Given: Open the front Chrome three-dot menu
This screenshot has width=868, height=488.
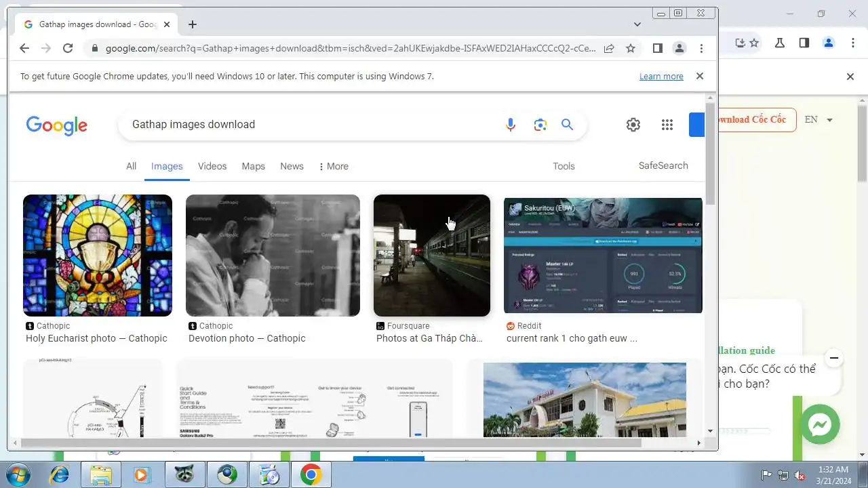Looking at the screenshot, I should coord(701,48).
